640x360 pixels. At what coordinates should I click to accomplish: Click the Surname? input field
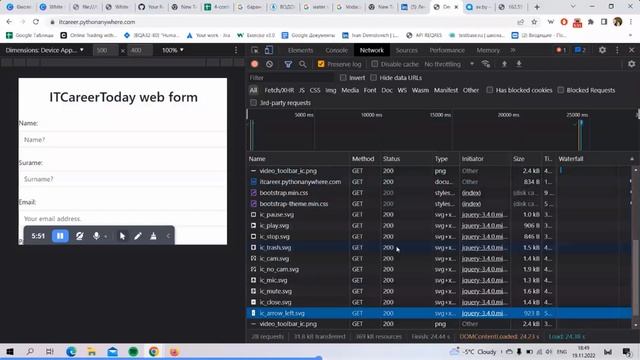pos(122,179)
